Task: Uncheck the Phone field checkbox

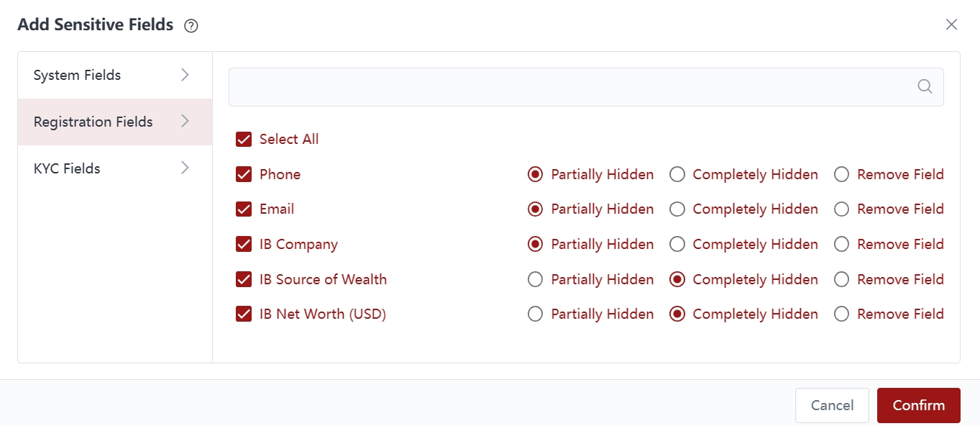Action: 244,174
